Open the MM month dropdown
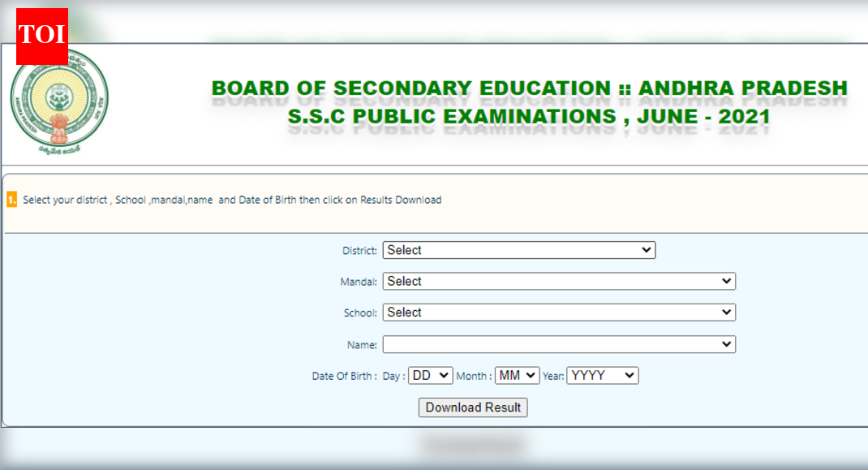868x470 pixels. [517, 376]
